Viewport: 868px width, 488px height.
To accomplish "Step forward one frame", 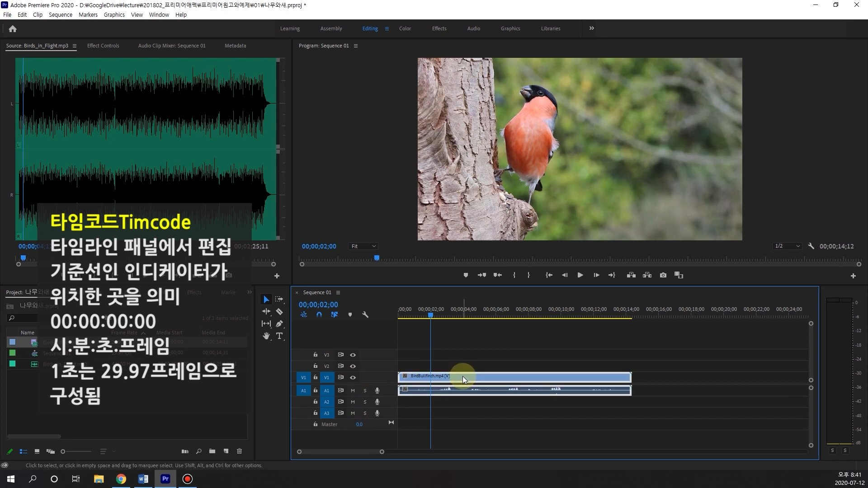I will (596, 275).
